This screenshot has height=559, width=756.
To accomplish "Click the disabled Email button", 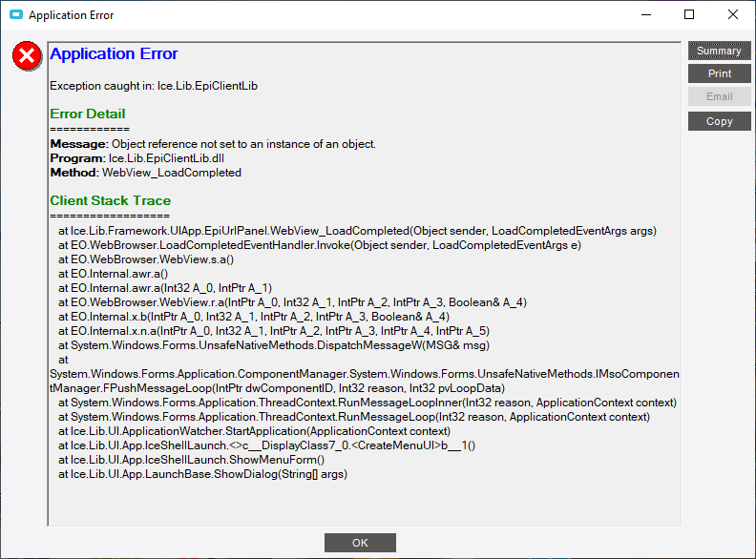I will point(720,96).
